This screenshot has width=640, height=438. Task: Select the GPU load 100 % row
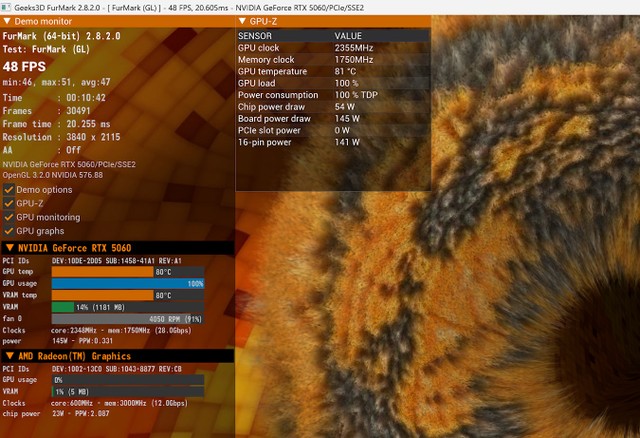point(333,83)
